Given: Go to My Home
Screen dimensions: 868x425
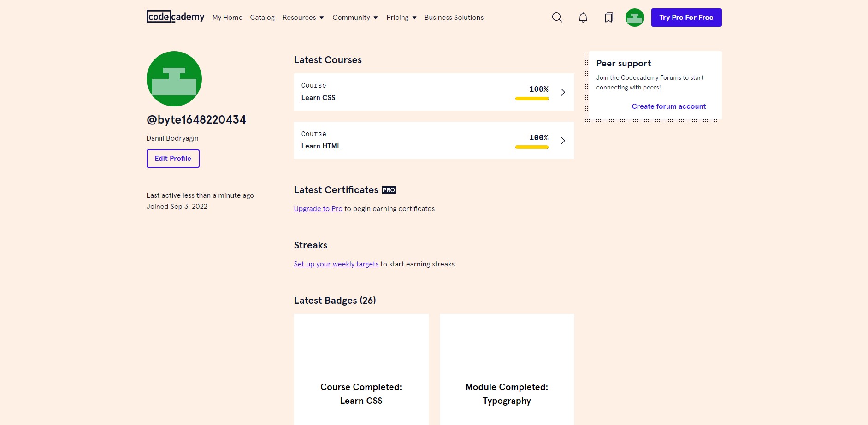Looking at the screenshot, I should (227, 18).
